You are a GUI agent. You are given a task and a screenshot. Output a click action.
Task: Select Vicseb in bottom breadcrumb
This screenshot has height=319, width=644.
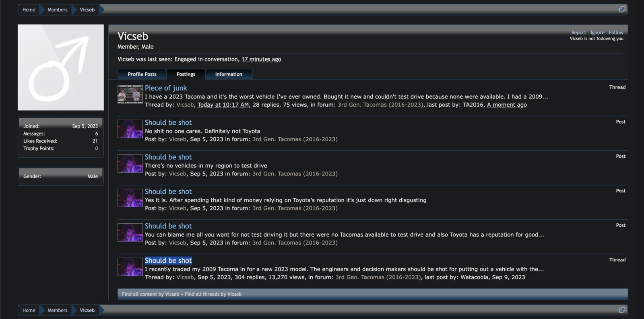pyautogui.click(x=87, y=310)
